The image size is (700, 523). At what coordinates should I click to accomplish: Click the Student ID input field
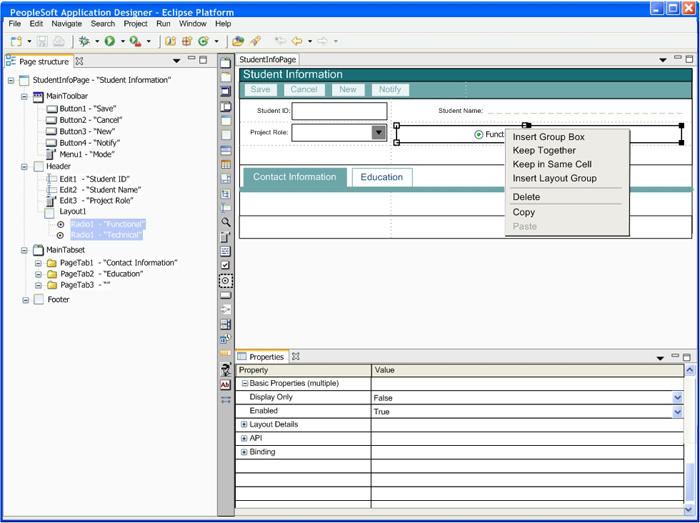click(x=339, y=111)
